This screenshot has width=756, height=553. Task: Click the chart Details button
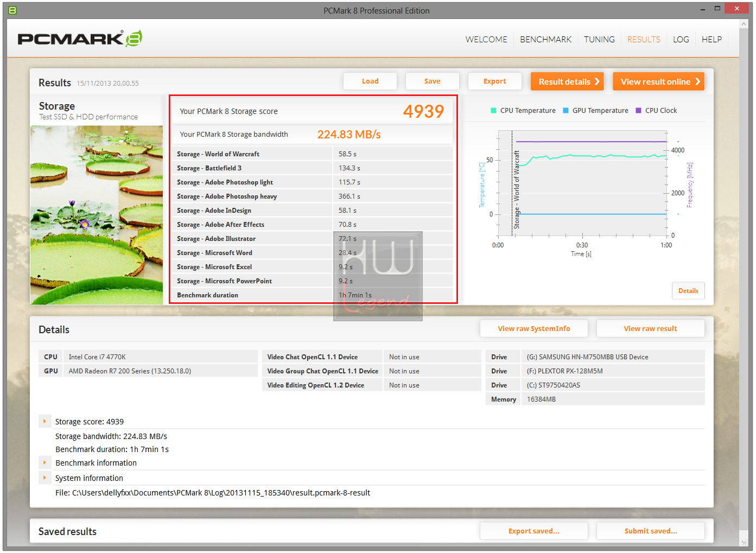[688, 291]
